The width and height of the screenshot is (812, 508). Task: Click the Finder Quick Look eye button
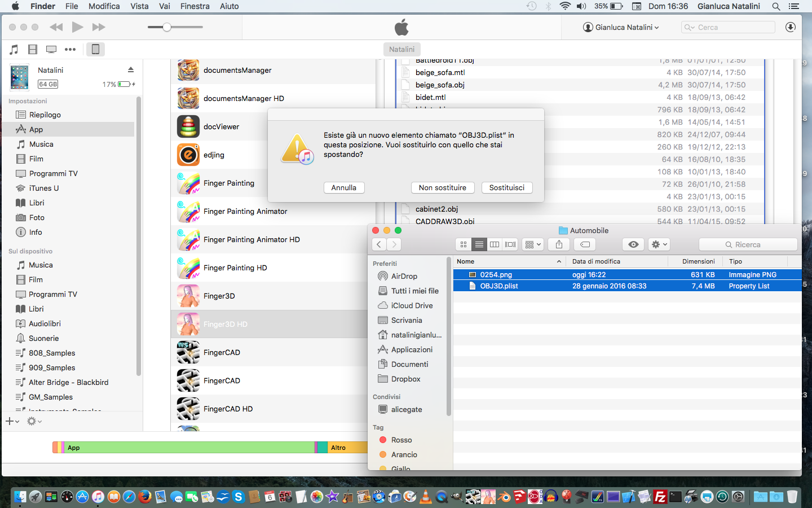(x=633, y=244)
